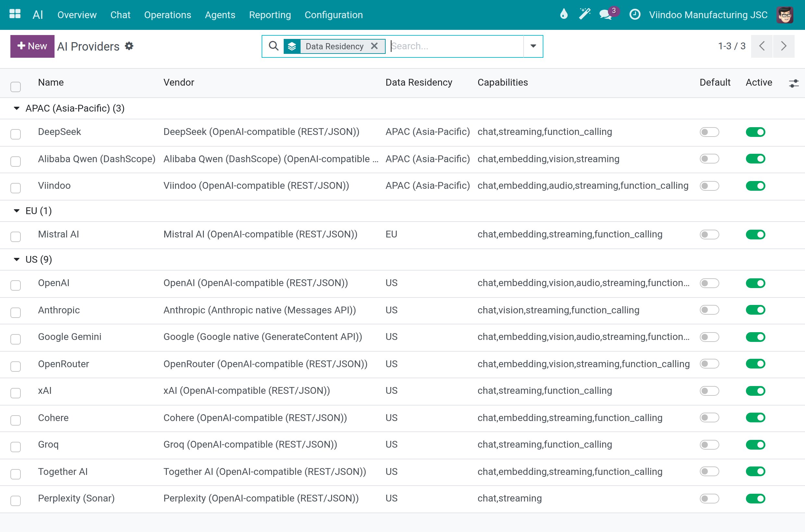Viewport: 805px width, 532px height.
Task: Sort by the Name column header
Action: (51, 82)
